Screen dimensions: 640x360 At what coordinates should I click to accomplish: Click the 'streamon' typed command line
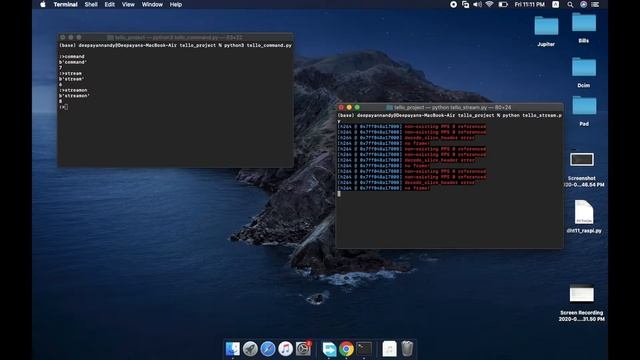pos(73,90)
